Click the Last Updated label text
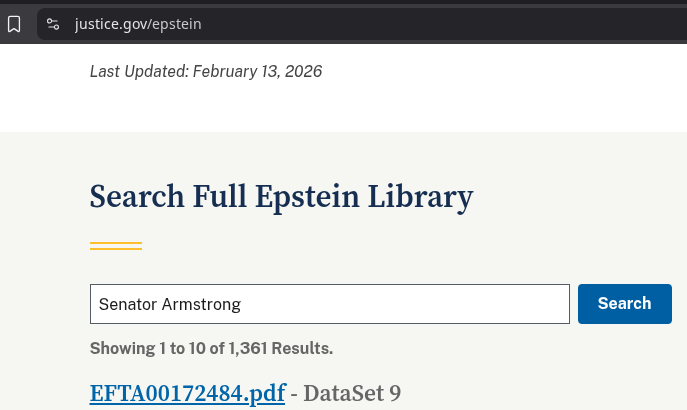Screen dimensions: 687x410 point(139,71)
